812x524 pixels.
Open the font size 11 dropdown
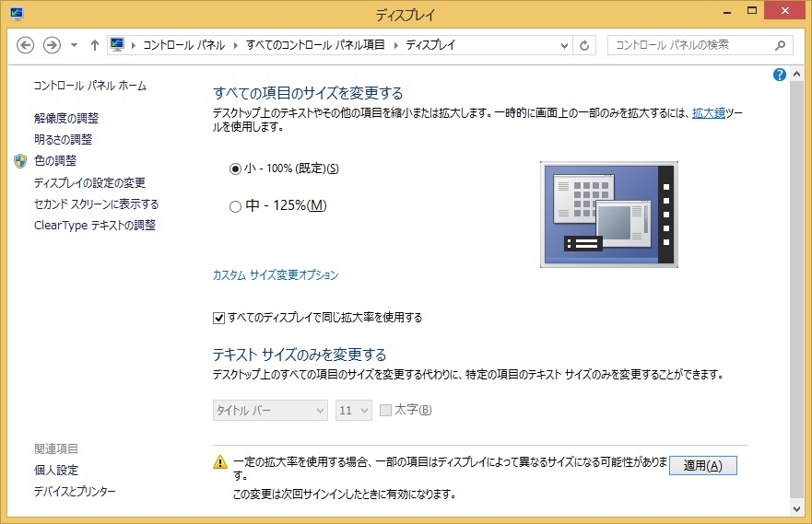point(354,410)
